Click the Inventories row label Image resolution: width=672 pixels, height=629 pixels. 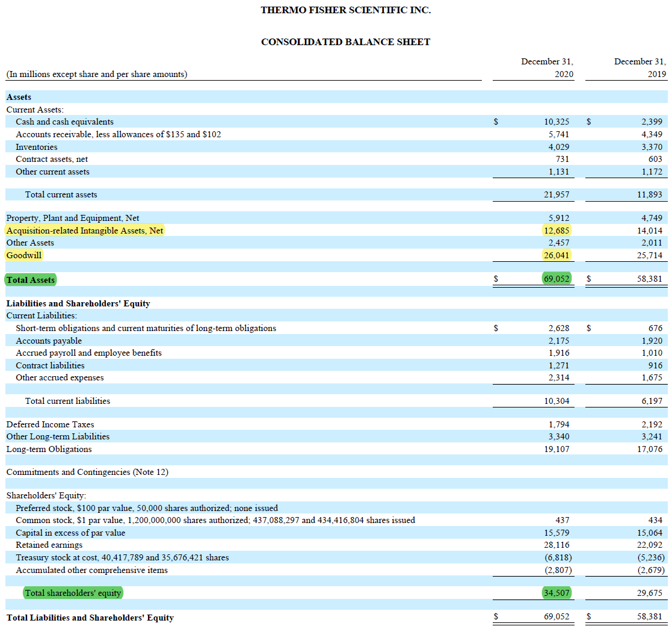[x=37, y=147]
